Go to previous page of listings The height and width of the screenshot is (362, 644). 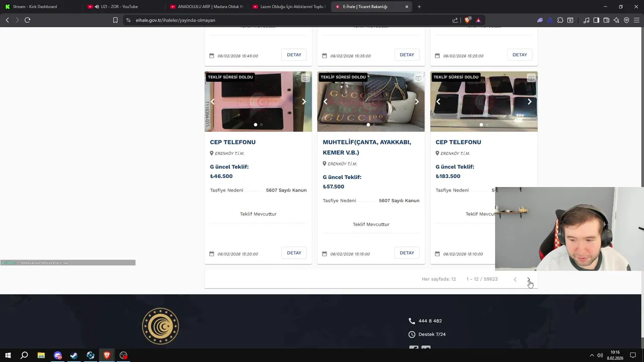515,279
